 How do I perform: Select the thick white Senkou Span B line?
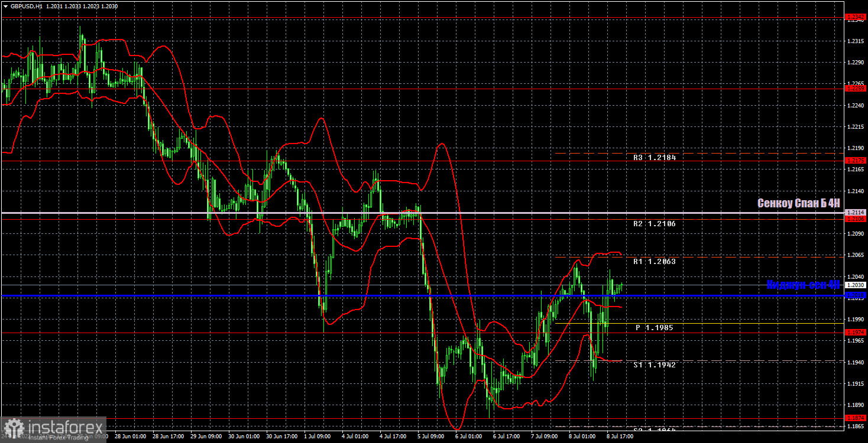(423, 213)
